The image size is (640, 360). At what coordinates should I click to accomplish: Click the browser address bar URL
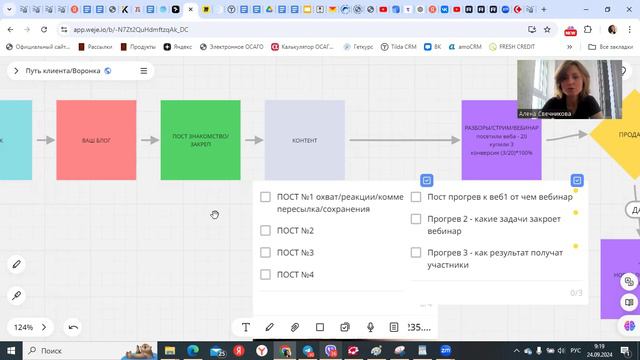(131, 29)
